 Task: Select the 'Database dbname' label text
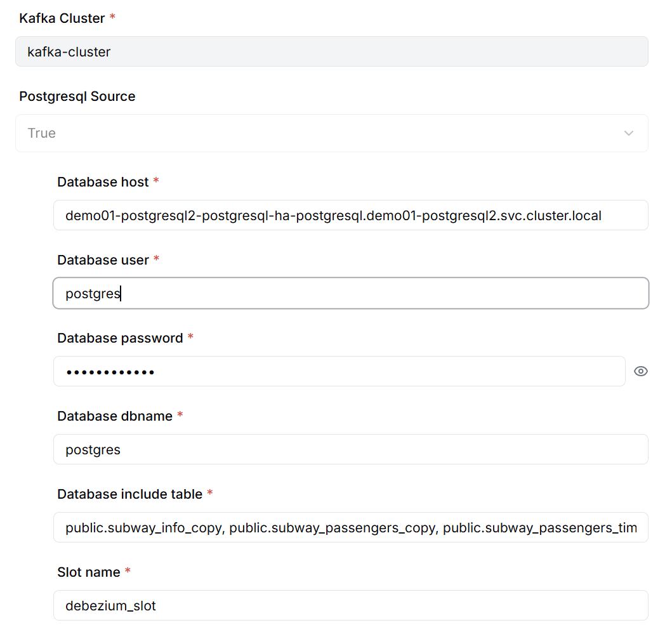(115, 416)
